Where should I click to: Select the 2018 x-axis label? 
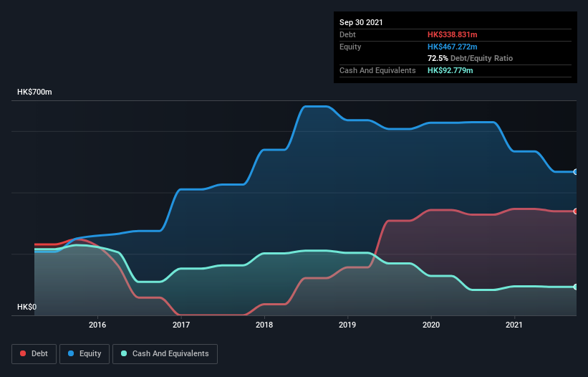coord(264,325)
